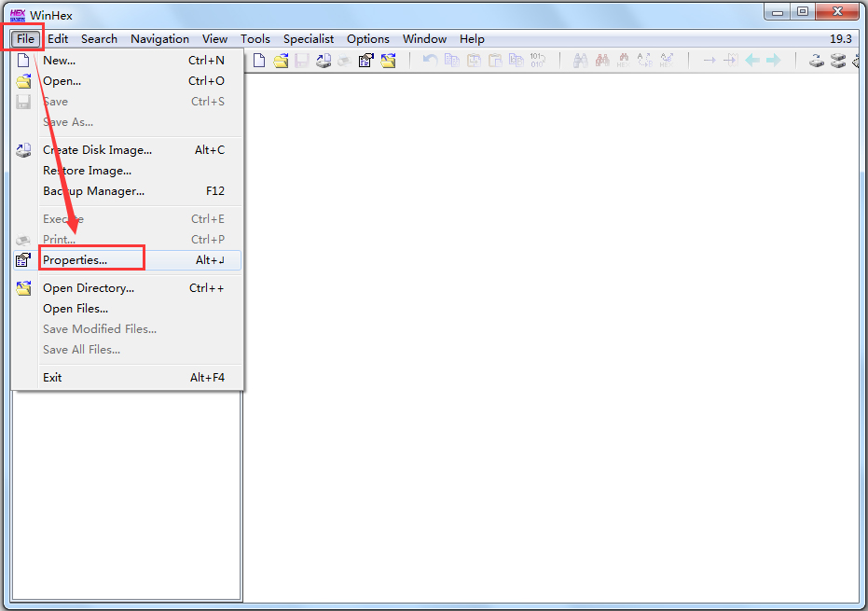
Task: Click the blue right arrow Forward icon
Action: 773,60
